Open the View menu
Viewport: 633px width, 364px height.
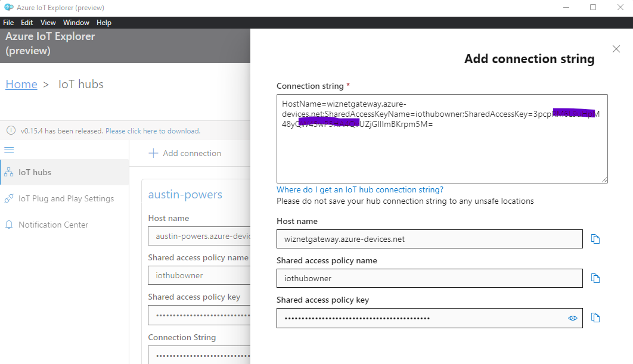48,23
